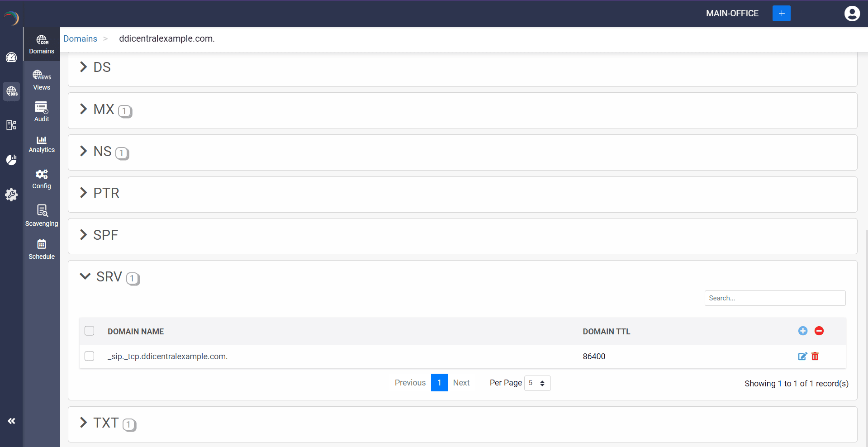
Task: Click the MAIN-OFFICE label in top bar
Action: [x=732, y=14]
